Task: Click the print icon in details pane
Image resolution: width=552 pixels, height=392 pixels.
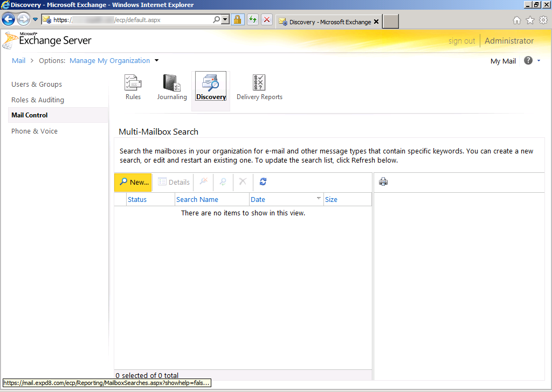Action: pyautogui.click(x=383, y=182)
